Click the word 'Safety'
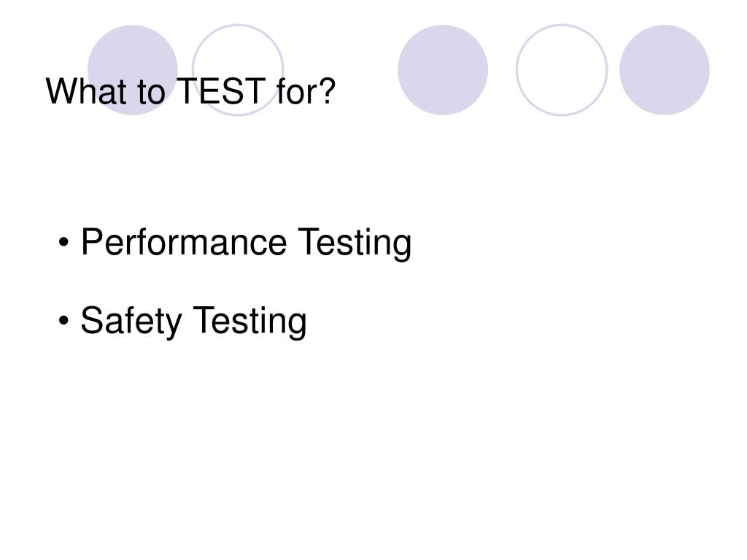Screen dimensions: 747x560 pos(131,321)
